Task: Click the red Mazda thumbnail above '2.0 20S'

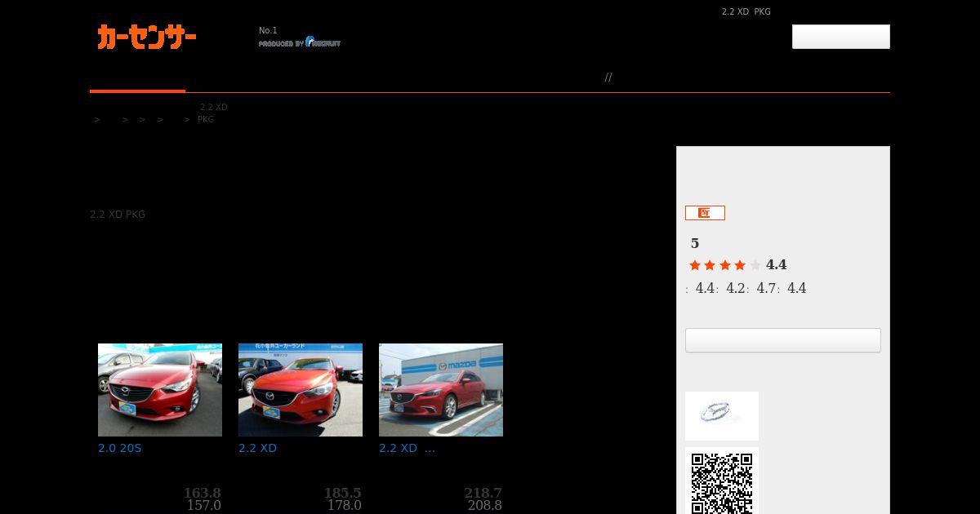Action: [x=160, y=390]
